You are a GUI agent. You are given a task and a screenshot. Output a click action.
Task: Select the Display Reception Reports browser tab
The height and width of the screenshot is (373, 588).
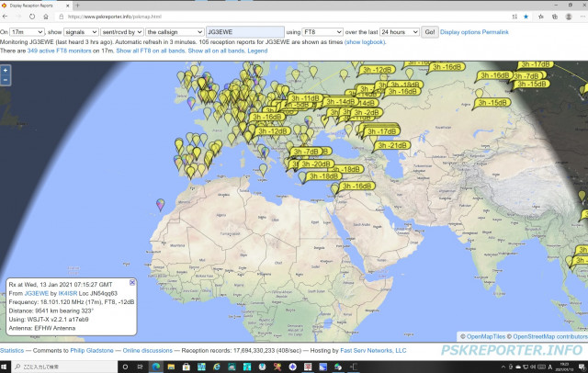35,5
